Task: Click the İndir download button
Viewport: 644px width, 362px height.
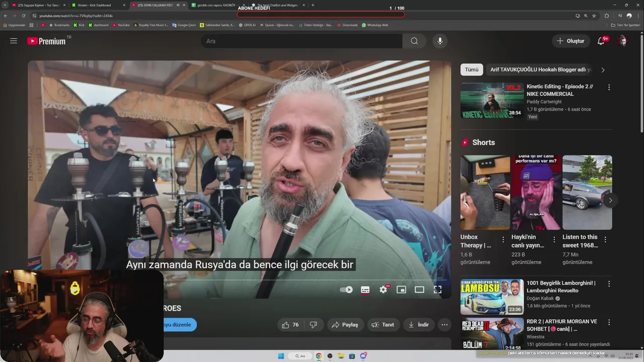Action: tap(419, 325)
